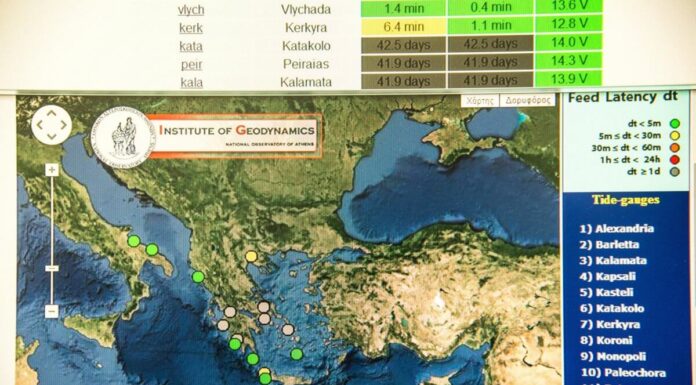Click the 12.8 V voltage cell
Screen dimensions: 696x385
569,24
